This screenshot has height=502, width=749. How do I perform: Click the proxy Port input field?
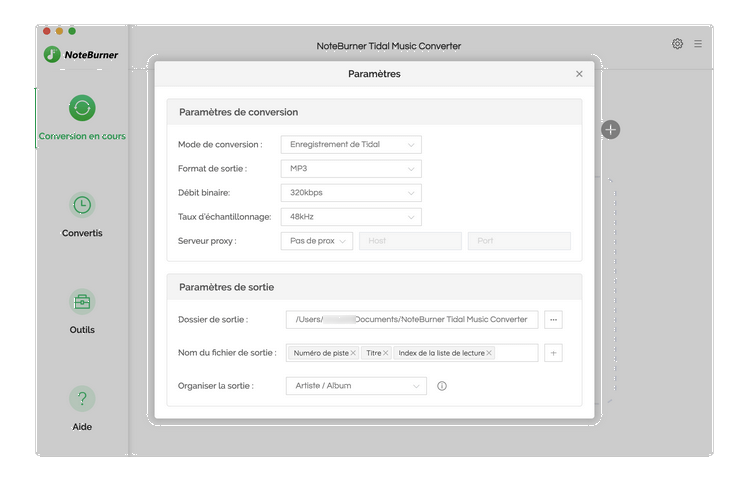[x=519, y=241]
